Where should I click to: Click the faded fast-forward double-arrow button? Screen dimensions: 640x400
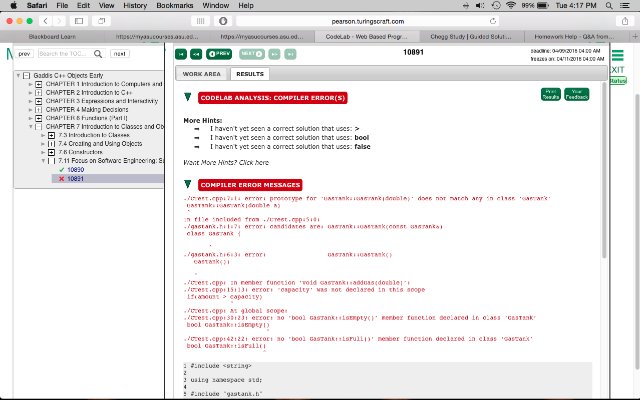click(x=274, y=54)
